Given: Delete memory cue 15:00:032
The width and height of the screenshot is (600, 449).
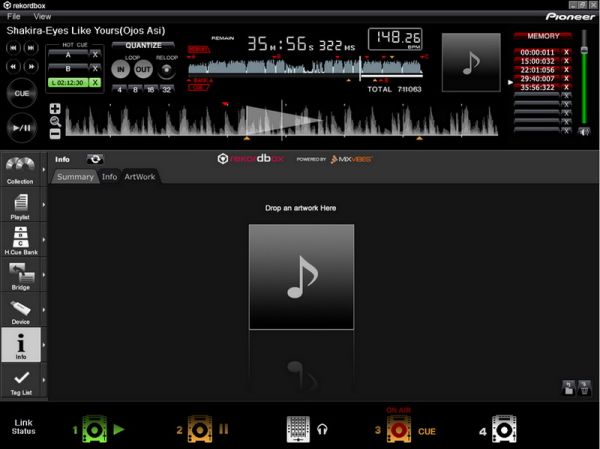Looking at the screenshot, I should click(566, 61).
